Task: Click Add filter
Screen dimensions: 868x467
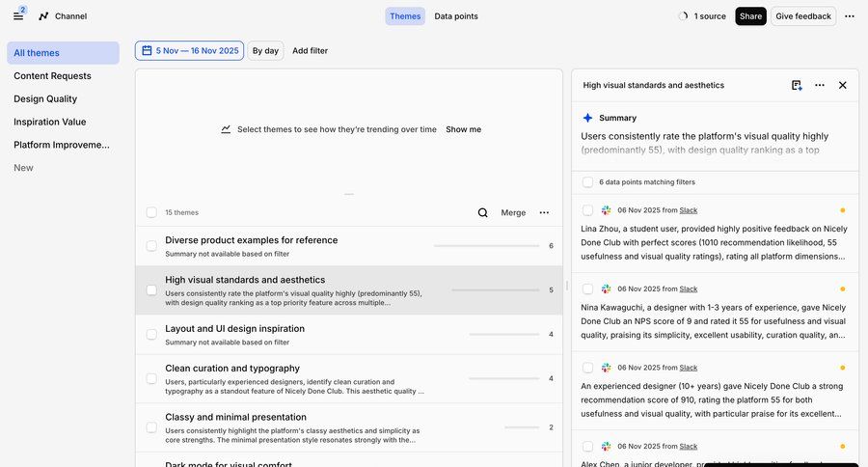Action: click(x=310, y=50)
